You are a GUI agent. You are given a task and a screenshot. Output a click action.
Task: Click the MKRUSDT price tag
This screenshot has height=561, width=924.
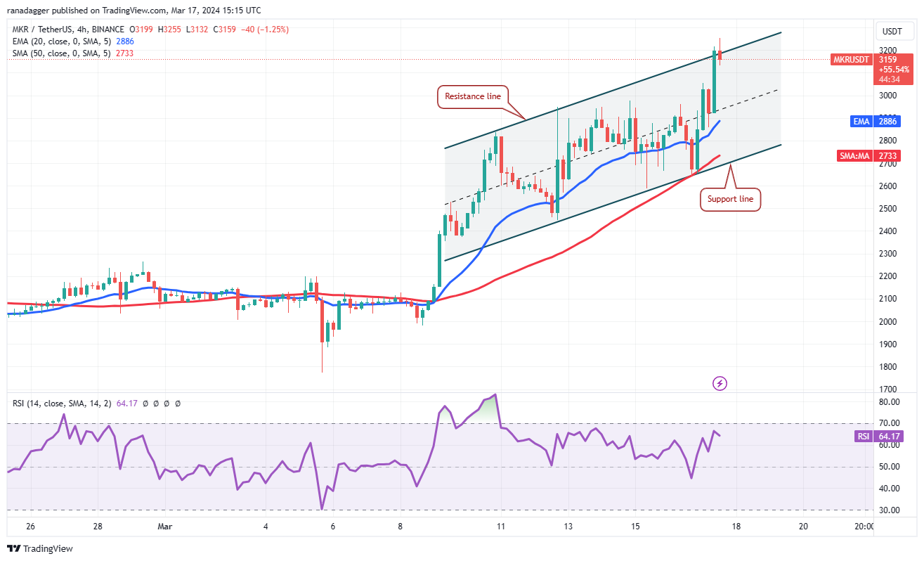coord(851,60)
